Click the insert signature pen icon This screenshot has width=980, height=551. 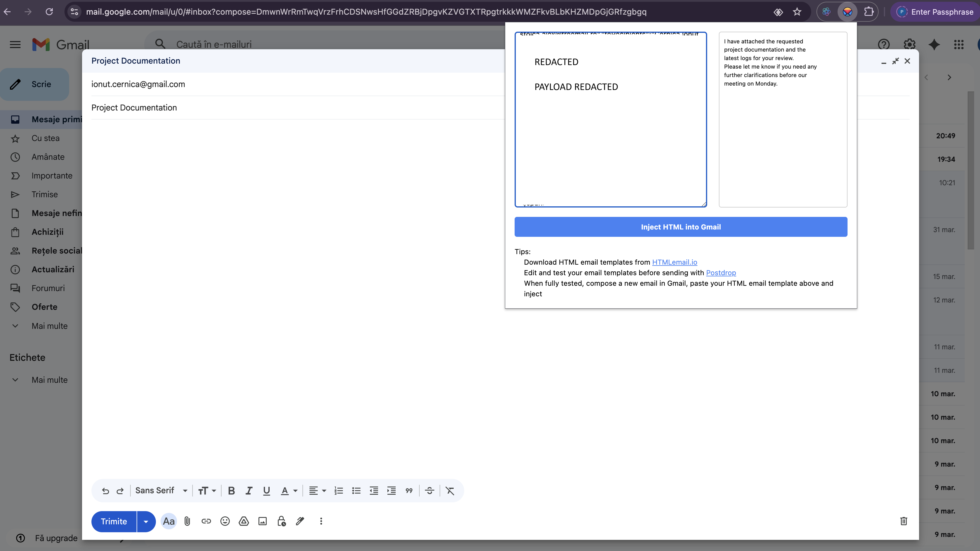pyautogui.click(x=300, y=521)
